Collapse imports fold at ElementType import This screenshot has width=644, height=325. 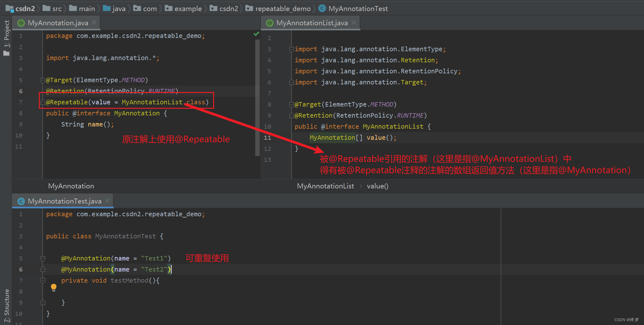(x=292, y=49)
